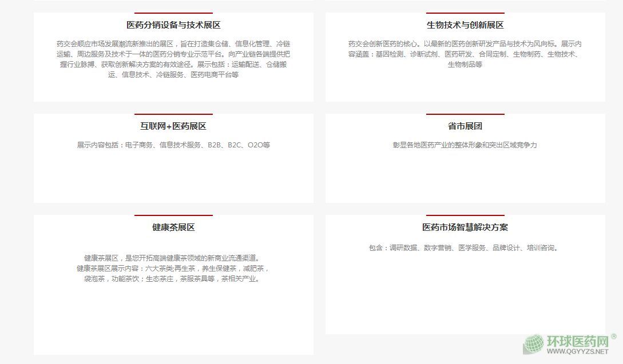Click red divider above 互联网+医药展区
Viewport: 623px width, 364px height.
(173, 114)
